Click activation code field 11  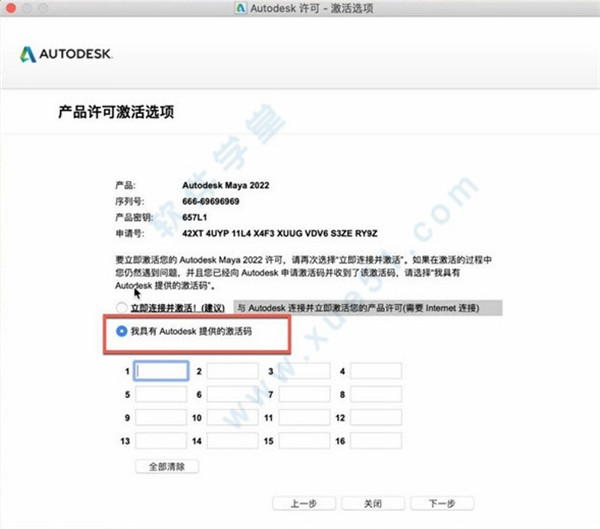[x=304, y=418]
